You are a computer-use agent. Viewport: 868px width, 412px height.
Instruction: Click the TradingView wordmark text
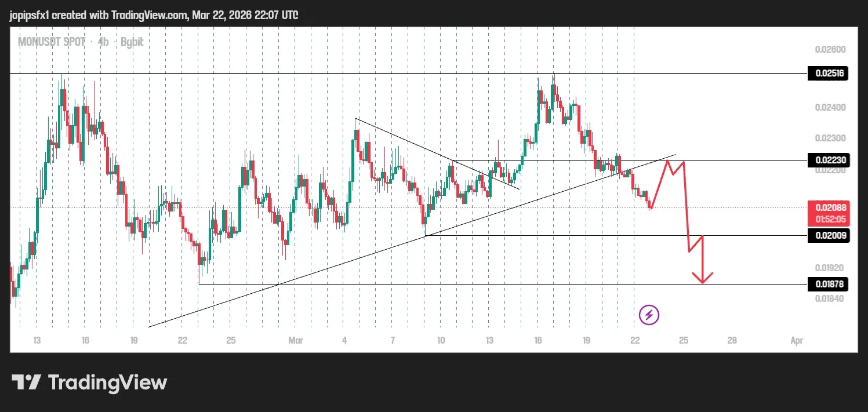click(107, 382)
